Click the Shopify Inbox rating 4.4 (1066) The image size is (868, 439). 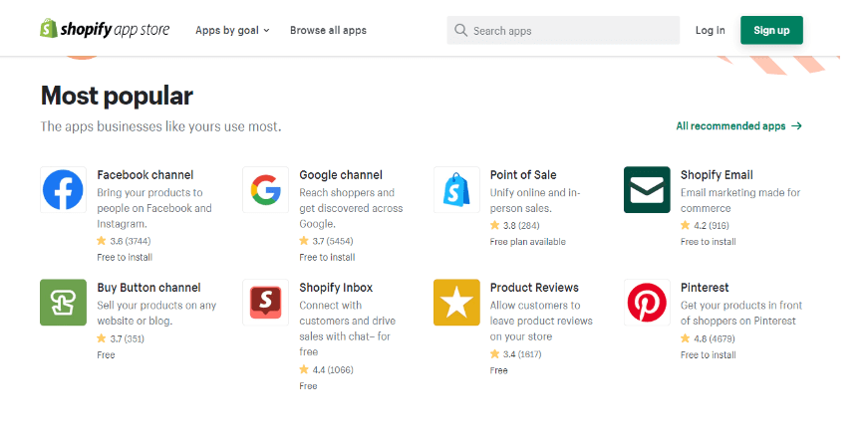click(333, 370)
